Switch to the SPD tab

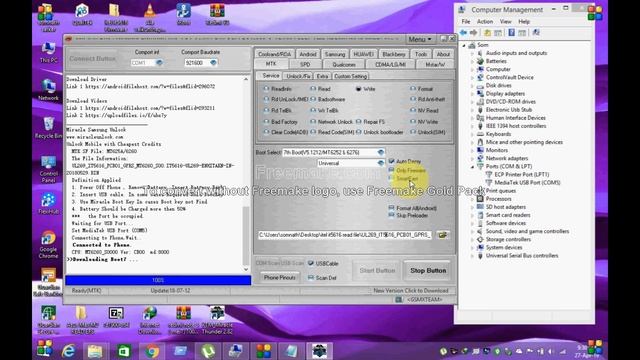(305, 64)
